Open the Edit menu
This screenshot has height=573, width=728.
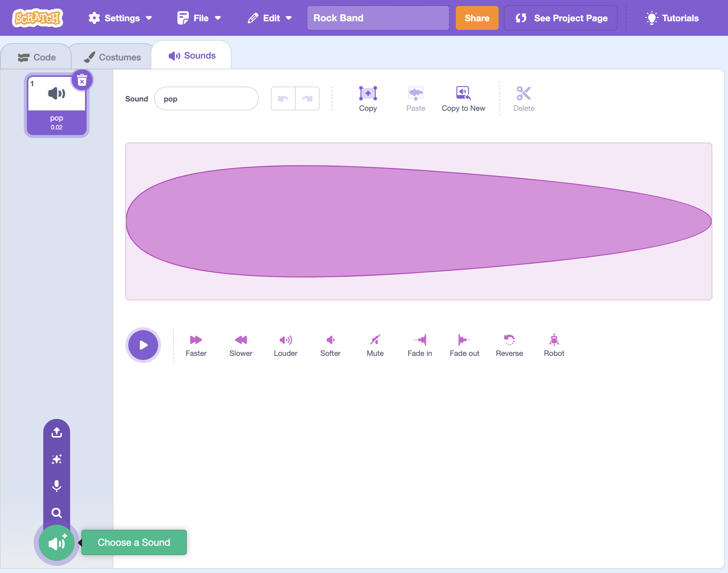269,18
